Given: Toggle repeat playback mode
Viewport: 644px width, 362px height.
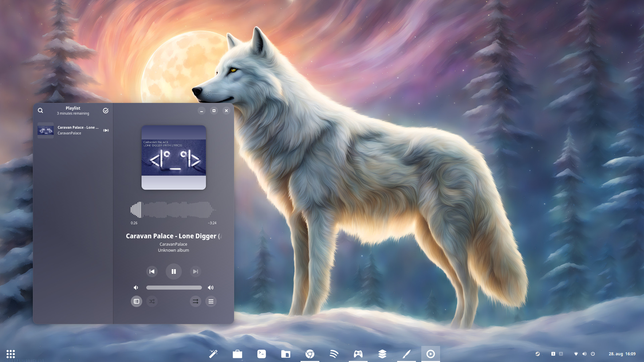Looking at the screenshot, I should point(196,301).
